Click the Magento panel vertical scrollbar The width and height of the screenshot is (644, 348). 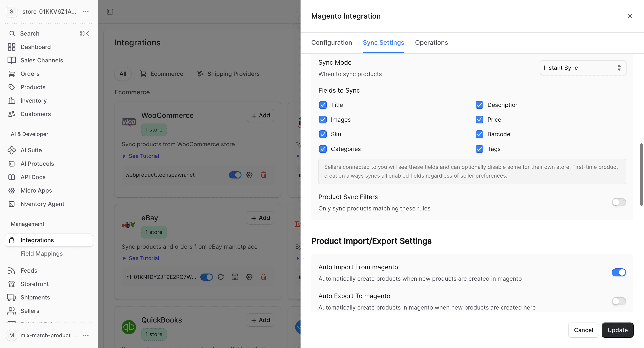641,174
